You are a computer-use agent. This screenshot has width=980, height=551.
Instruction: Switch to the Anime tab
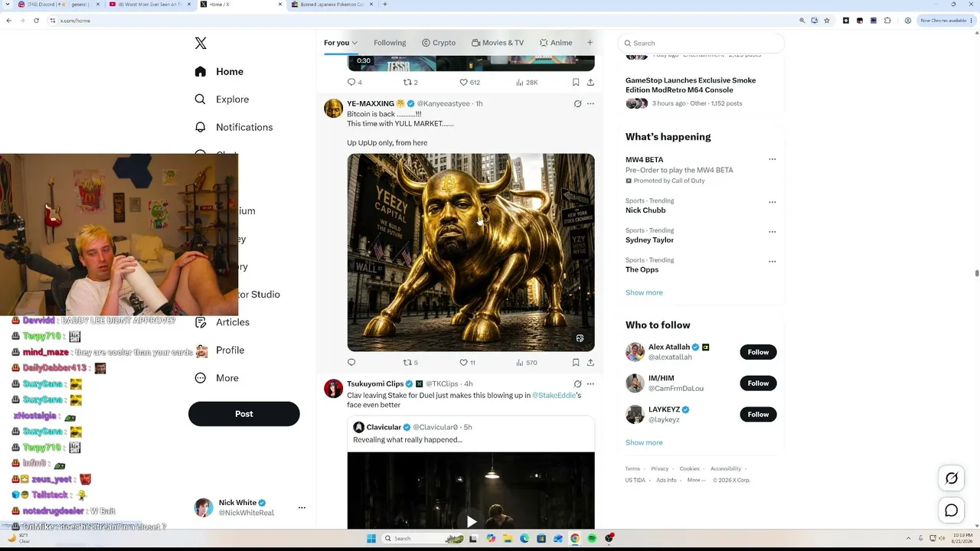[x=556, y=43]
